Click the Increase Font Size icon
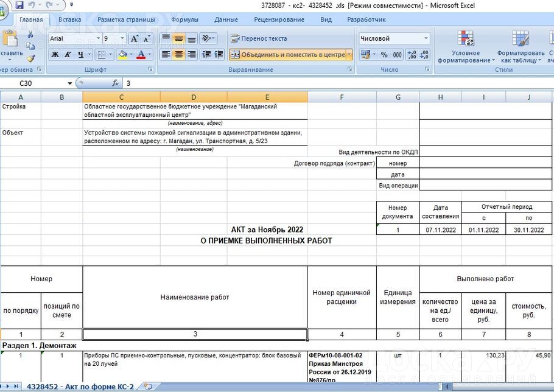 135,38
